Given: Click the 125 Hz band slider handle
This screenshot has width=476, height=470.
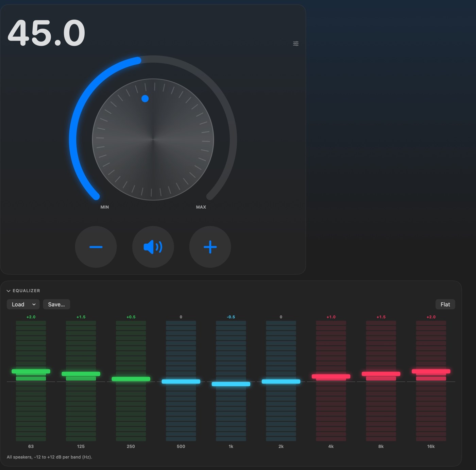Looking at the screenshot, I should tap(81, 374).
